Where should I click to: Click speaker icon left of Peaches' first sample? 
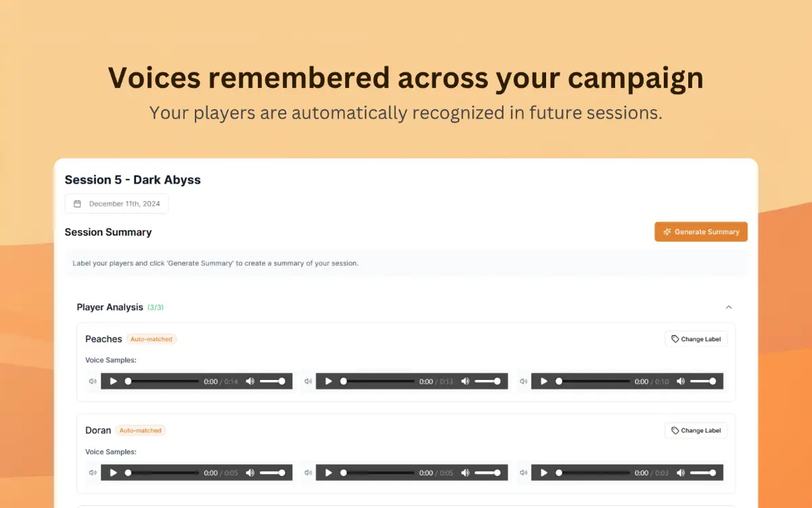93,381
